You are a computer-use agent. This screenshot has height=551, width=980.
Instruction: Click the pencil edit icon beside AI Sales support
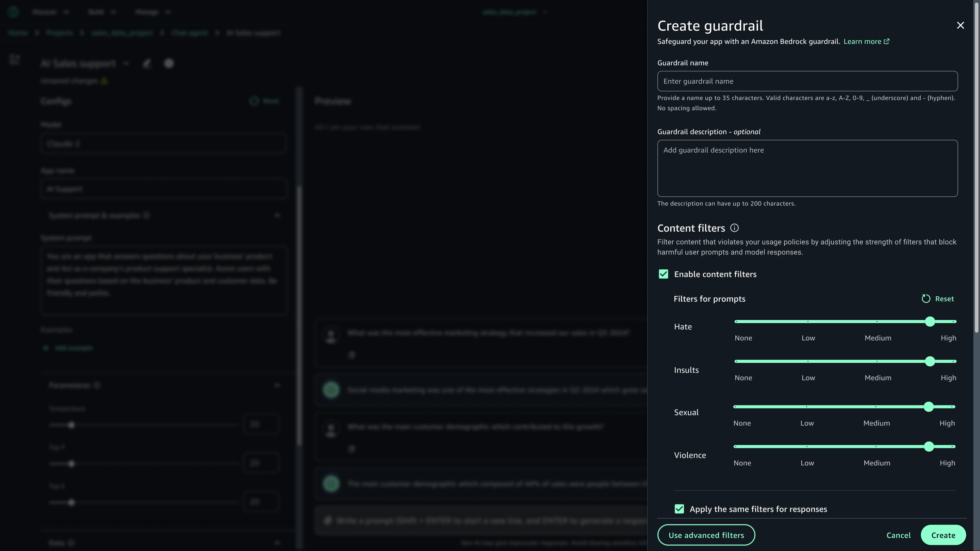(147, 64)
